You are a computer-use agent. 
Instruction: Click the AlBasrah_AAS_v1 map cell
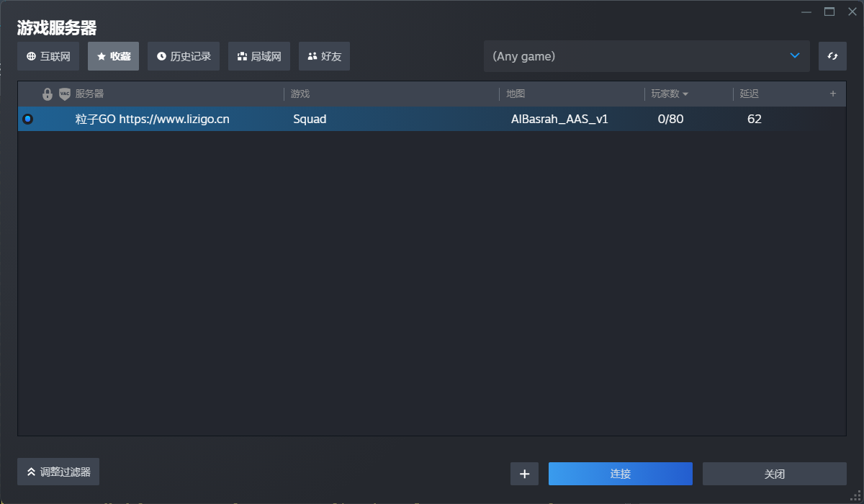tap(559, 120)
